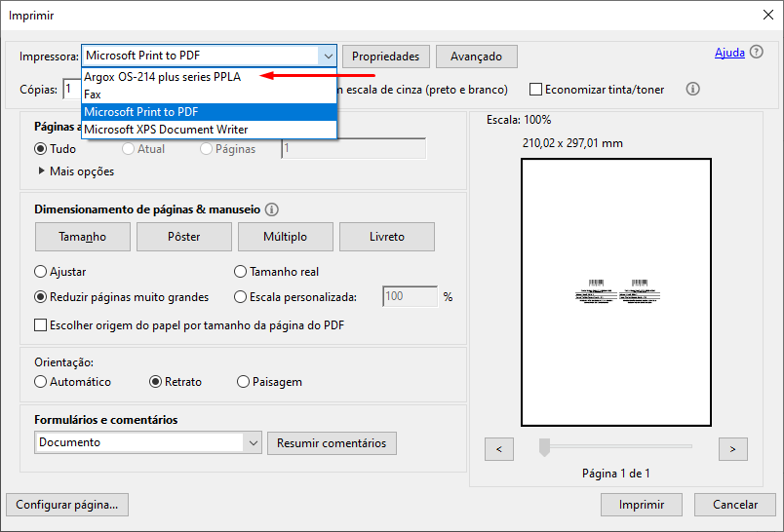Image resolution: width=784 pixels, height=532 pixels.
Task: Go to previous preview page arrow
Action: [499, 449]
